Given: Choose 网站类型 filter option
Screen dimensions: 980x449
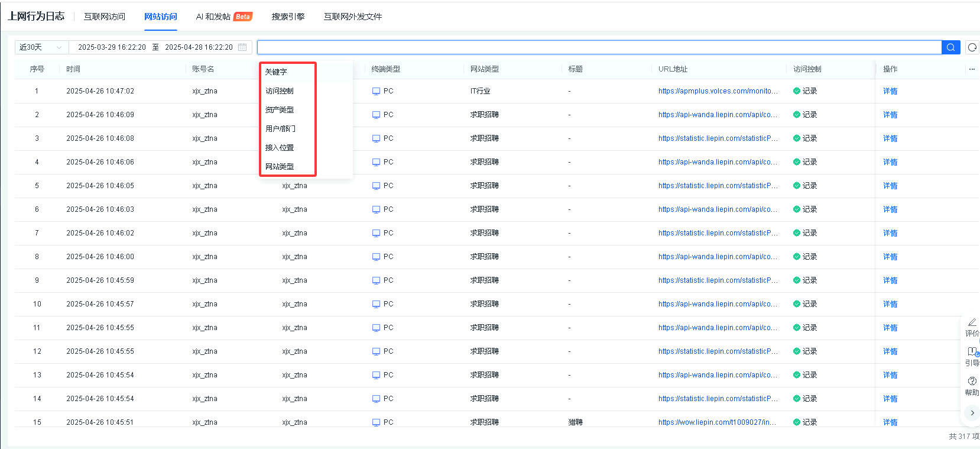Looking at the screenshot, I should (280, 167).
